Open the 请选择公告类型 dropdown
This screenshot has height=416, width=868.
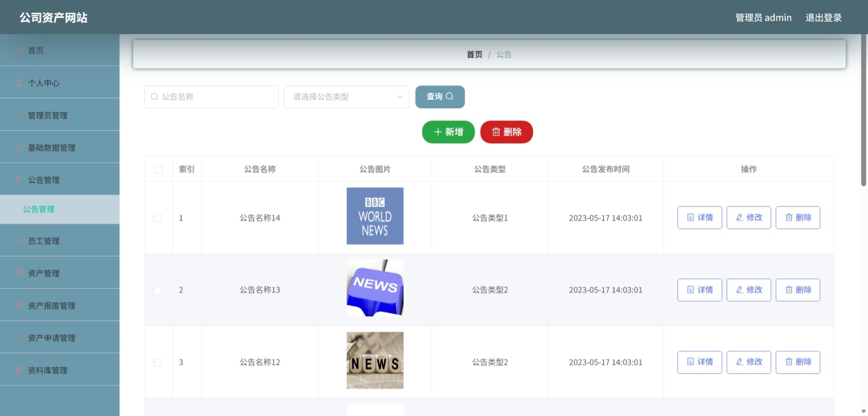pos(347,97)
